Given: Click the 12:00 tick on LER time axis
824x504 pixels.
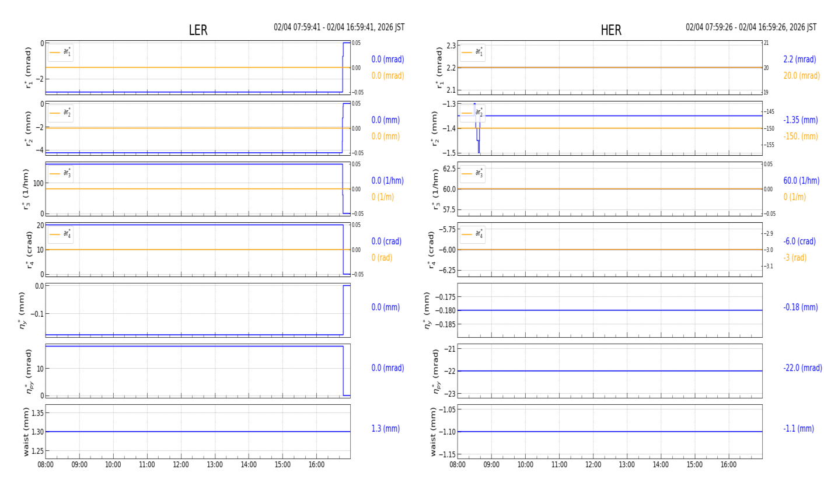Looking at the screenshot, I should (181, 465).
